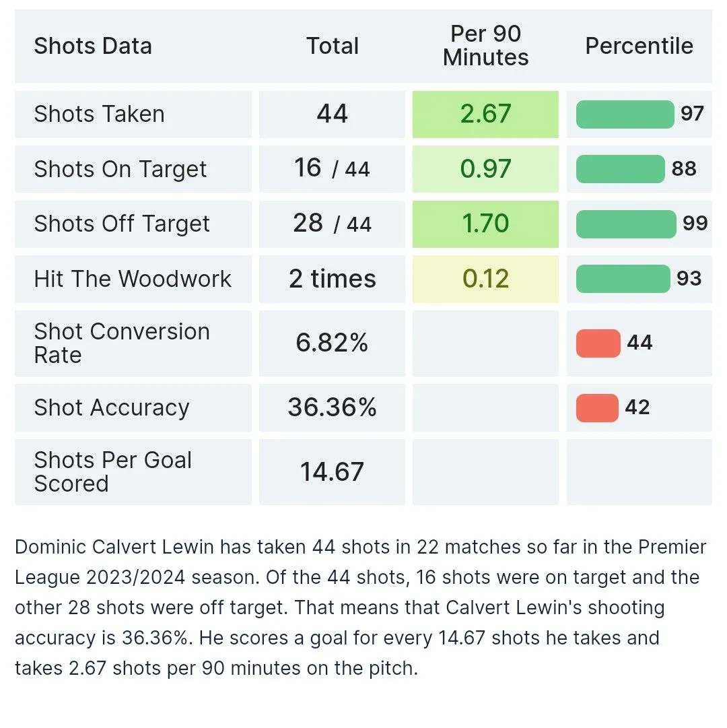Click the Hit The Woodwork percentile bar

[x=623, y=279]
